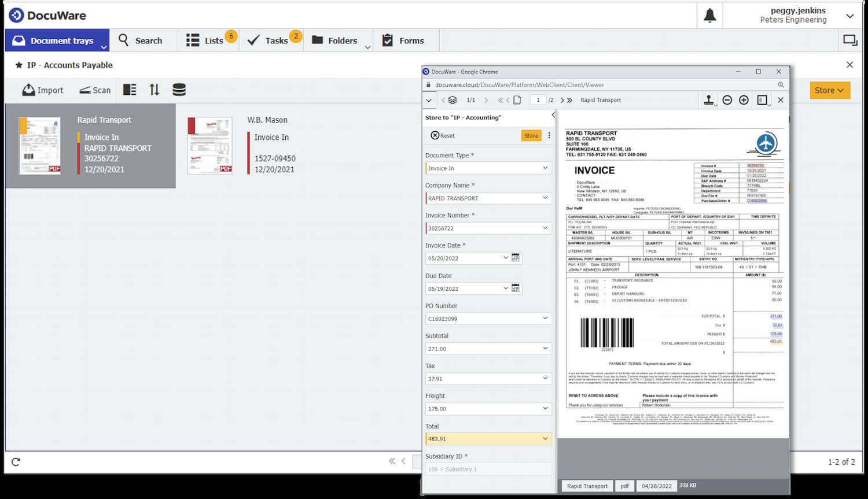
Task: Click the sort arrows icon in tray toolbar
Action: click(154, 90)
